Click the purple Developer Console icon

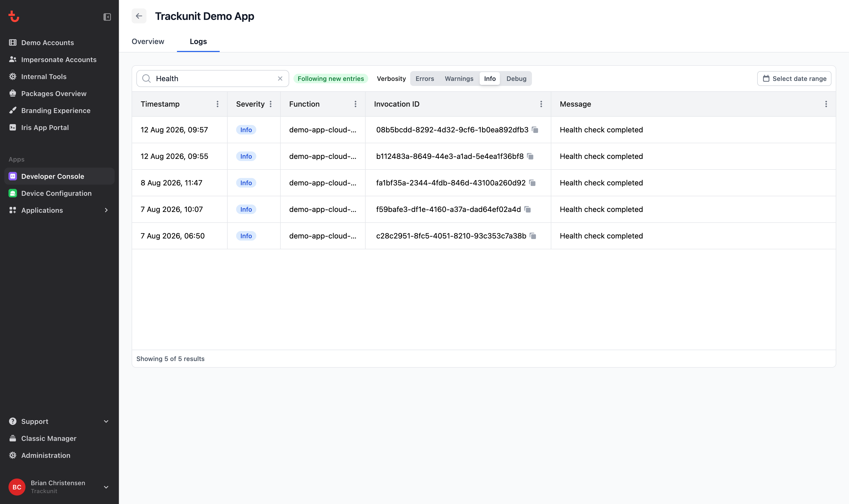pyautogui.click(x=12, y=176)
